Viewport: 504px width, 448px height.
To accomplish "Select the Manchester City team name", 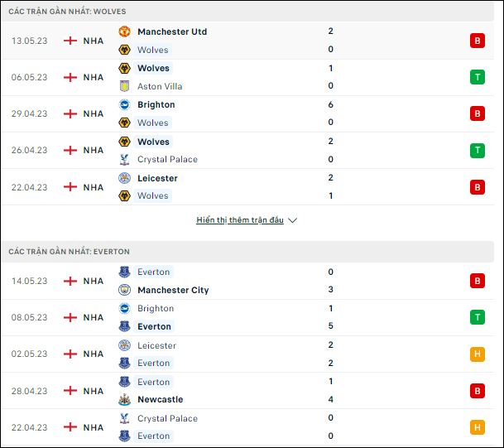I will (x=173, y=290).
